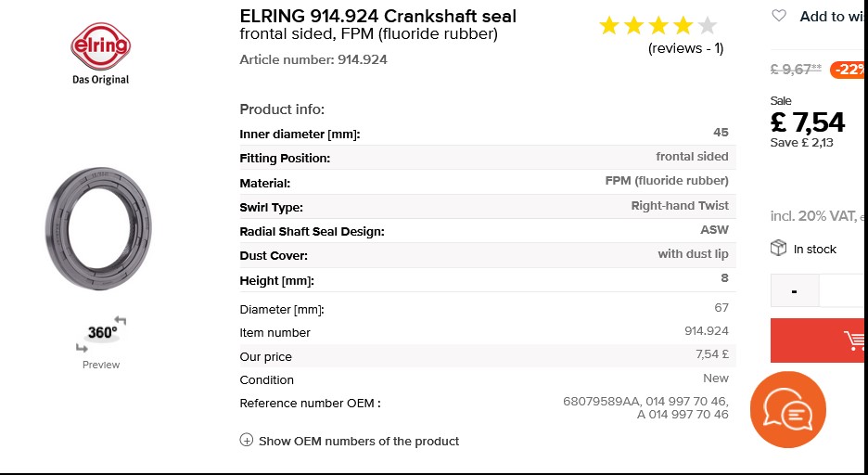Click the Preview label under 360°
The height and width of the screenshot is (475, 868).
coord(101,365)
